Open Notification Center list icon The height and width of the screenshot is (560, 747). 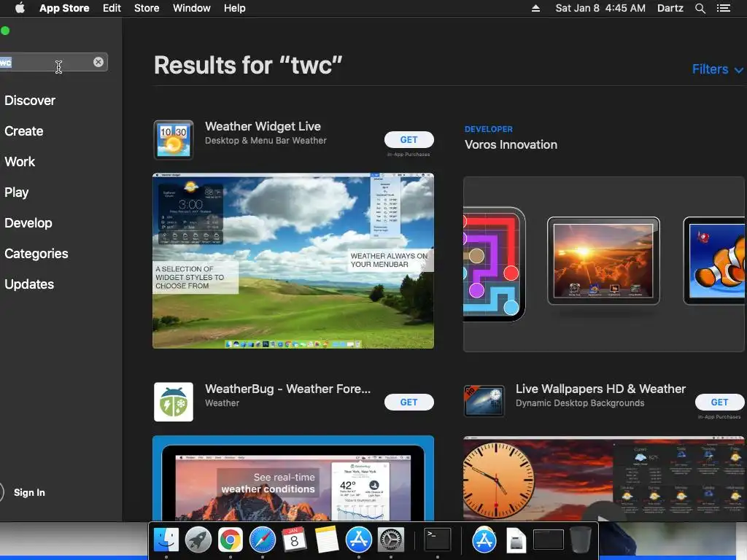click(x=724, y=8)
